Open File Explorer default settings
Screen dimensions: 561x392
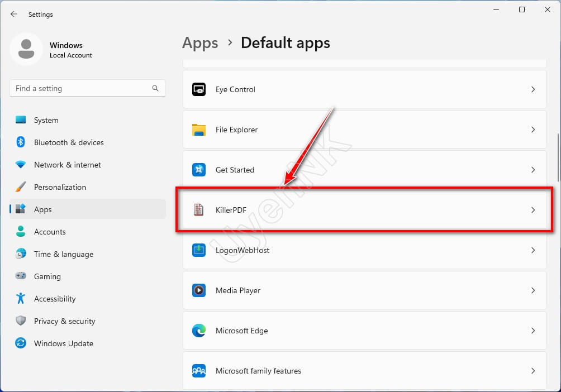pyautogui.click(x=364, y=130)
